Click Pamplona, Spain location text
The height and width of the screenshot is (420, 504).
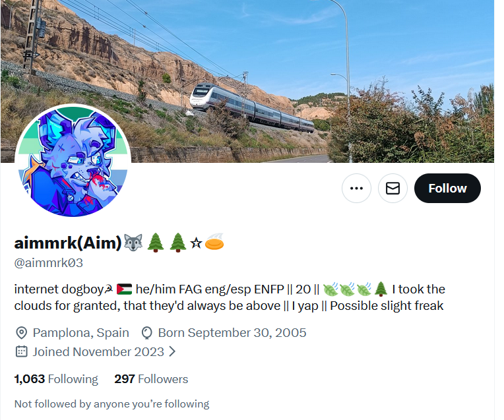[x=80, y=333]
